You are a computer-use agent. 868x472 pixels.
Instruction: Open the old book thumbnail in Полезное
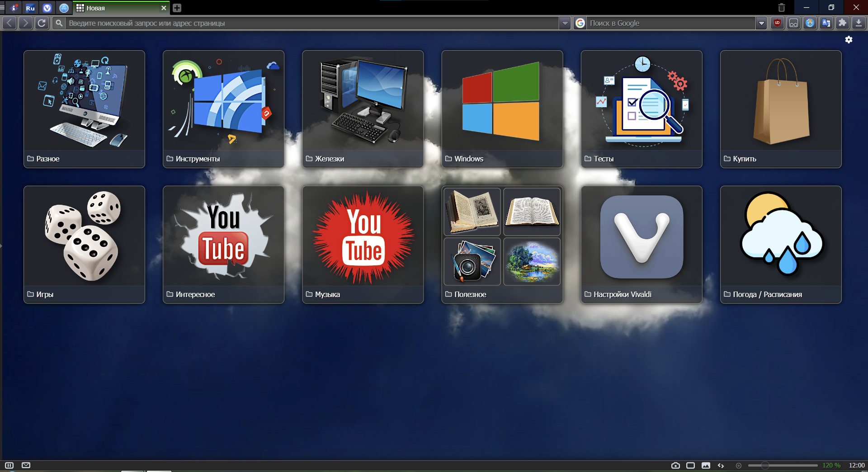[x=472, y=212]
